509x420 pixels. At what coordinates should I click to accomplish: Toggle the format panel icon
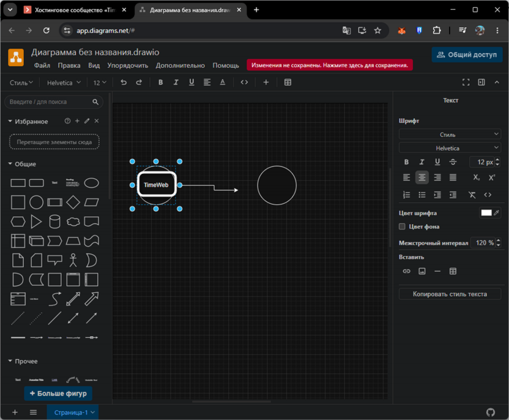click(481, 83)
